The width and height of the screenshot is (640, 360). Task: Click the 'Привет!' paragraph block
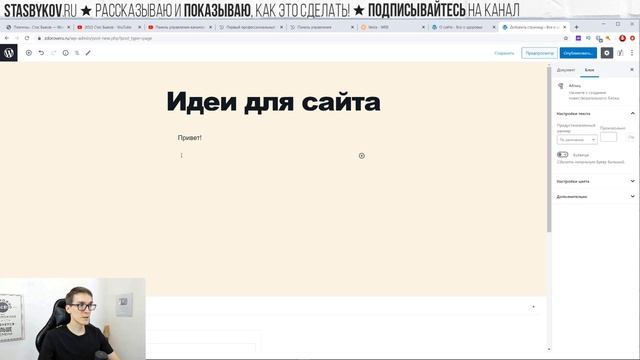190,138
